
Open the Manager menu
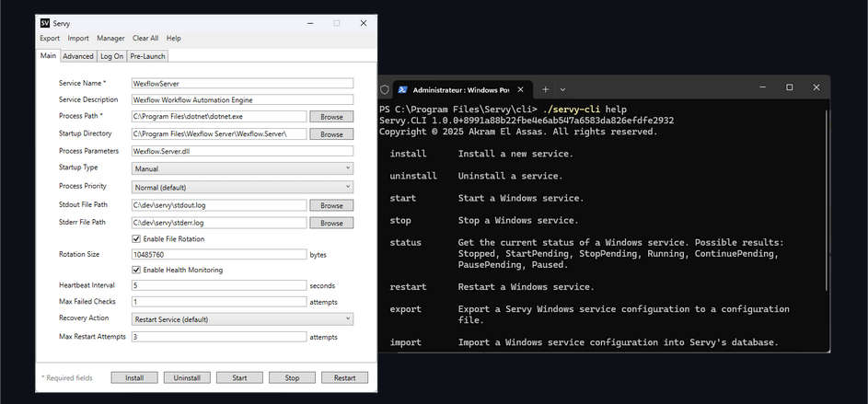110,38
